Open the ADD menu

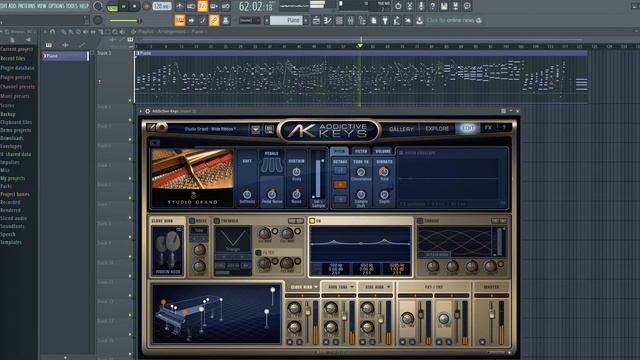(x=12, y=6)
